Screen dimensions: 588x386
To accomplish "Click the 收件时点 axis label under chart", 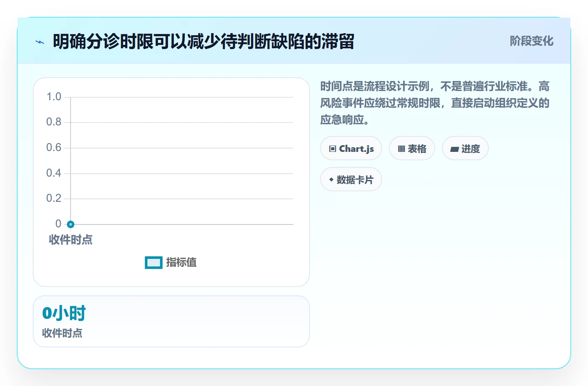I will pyautogui.click(x=71, y=240).
